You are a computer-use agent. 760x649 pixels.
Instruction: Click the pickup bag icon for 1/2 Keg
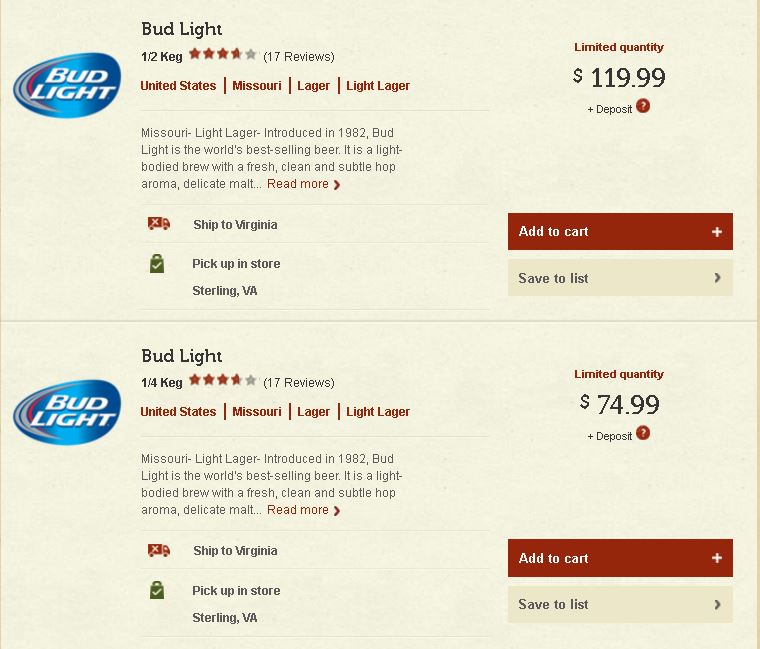(x=157, y=264)
